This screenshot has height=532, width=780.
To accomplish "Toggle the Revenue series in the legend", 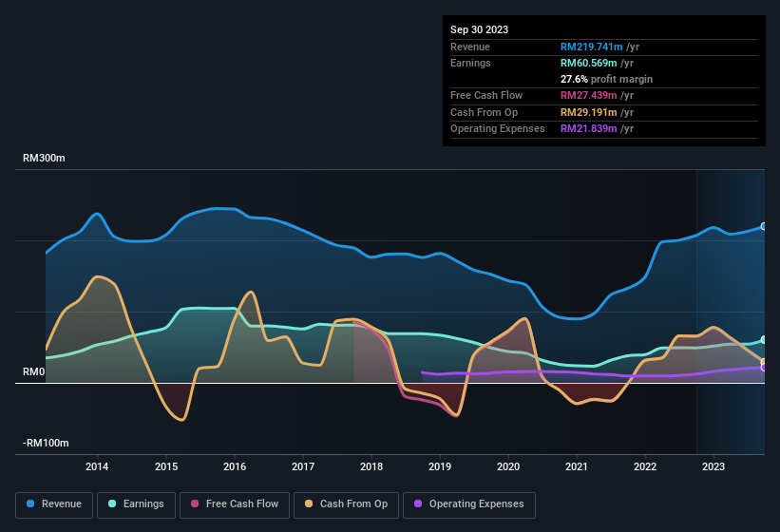I will pyautogui.click(x=55, y=504).
